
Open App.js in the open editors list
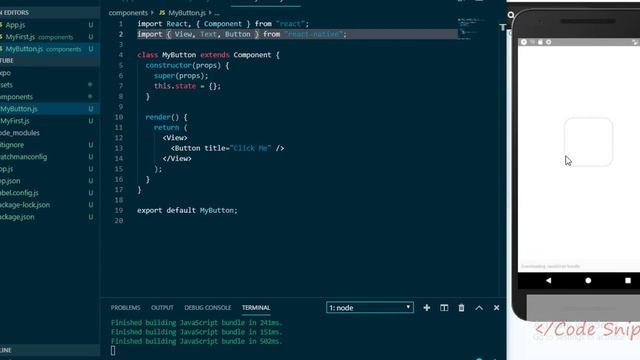[x=16, y=25]
